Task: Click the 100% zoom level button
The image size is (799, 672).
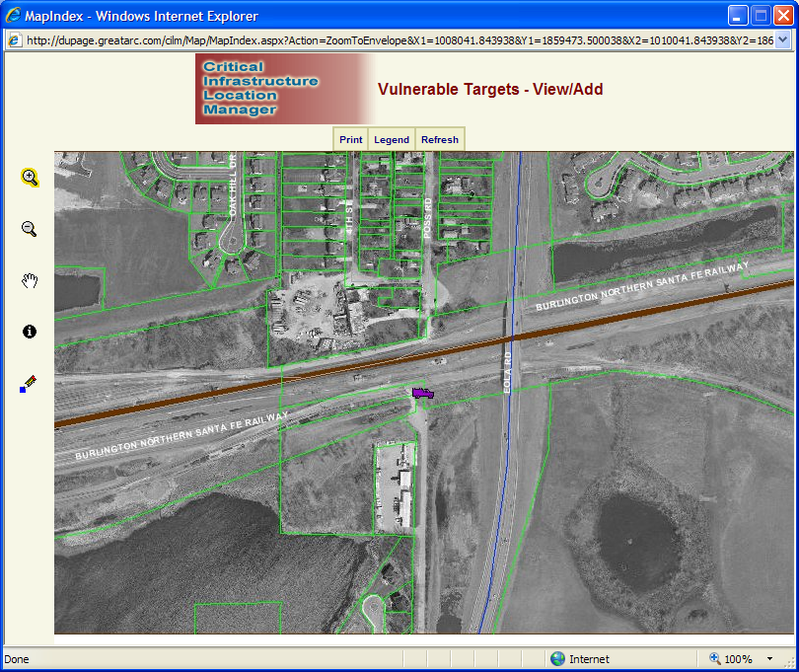Action: [730, 659]
